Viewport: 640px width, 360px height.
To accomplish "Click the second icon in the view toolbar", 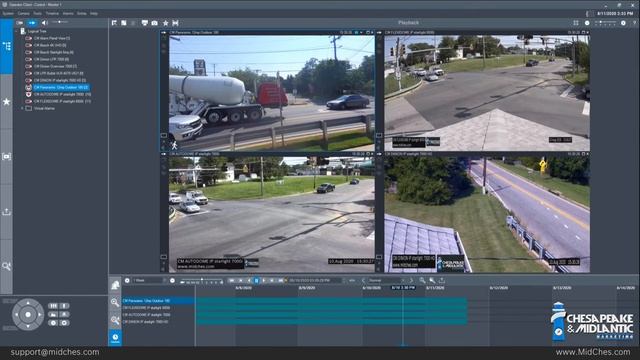I will coord(124,23).
